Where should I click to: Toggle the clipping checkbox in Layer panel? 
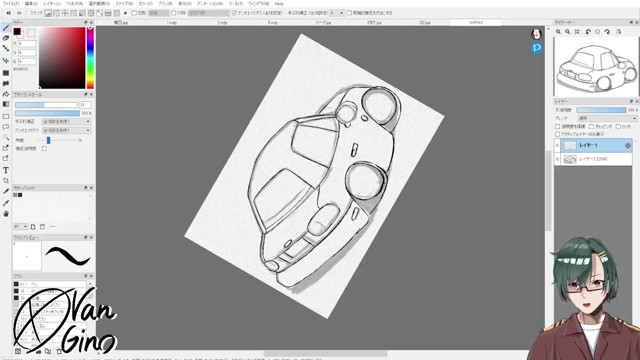point(591,127)
